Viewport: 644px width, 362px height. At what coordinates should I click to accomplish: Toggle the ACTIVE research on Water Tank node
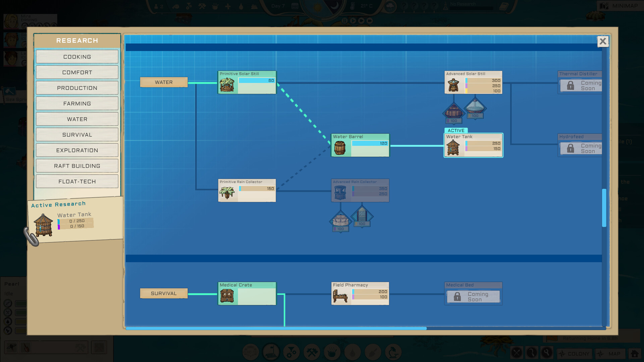click(x=457, y=130)
